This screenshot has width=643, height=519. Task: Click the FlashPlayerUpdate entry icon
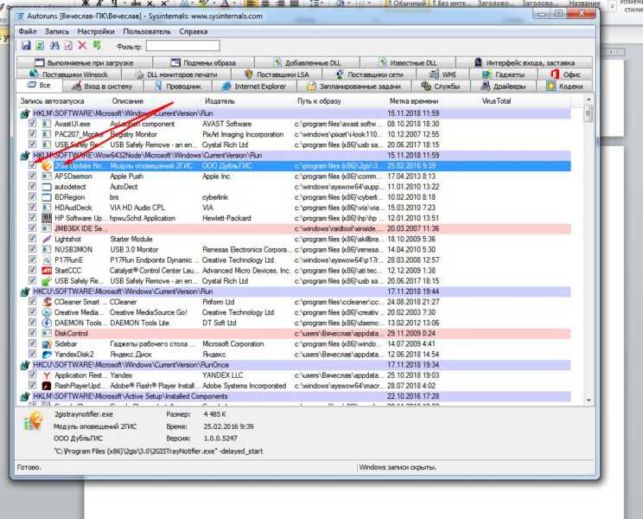coord(46,386)
